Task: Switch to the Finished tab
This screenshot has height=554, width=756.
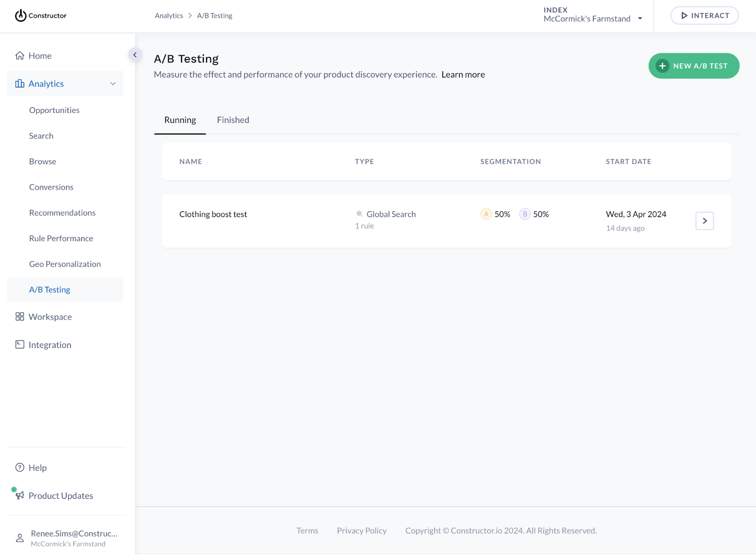Action: tap(233, 120)
